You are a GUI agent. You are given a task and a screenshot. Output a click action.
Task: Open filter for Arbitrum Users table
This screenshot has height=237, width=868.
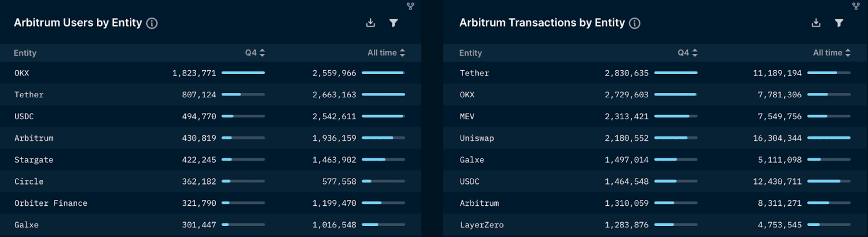pyautogui.click(x=393, y=23)
